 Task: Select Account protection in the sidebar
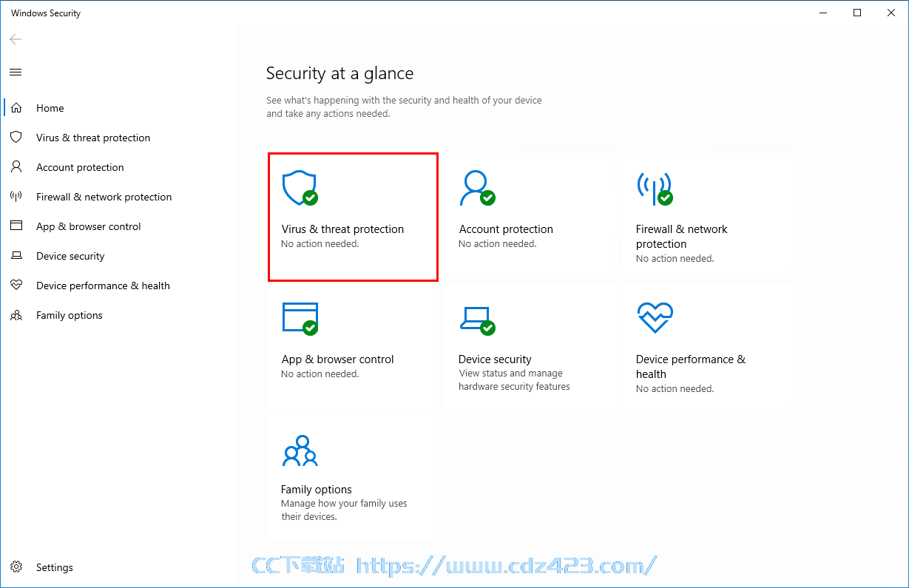coord(118,167)
